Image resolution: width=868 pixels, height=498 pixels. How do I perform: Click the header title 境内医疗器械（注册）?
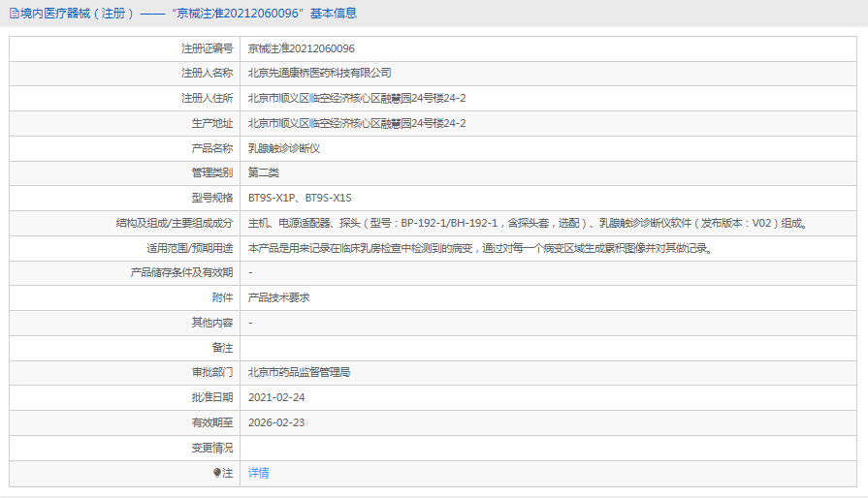tap(78, 14)
